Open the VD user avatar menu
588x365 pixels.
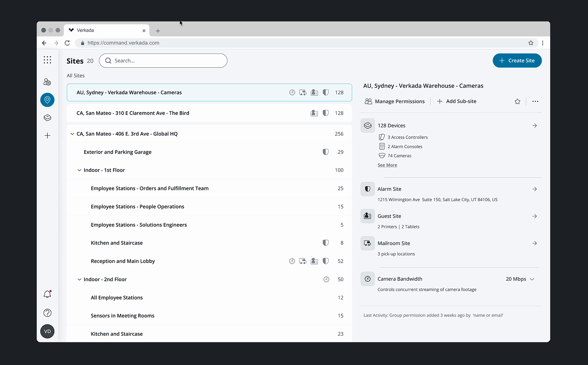tap(47, 331)
